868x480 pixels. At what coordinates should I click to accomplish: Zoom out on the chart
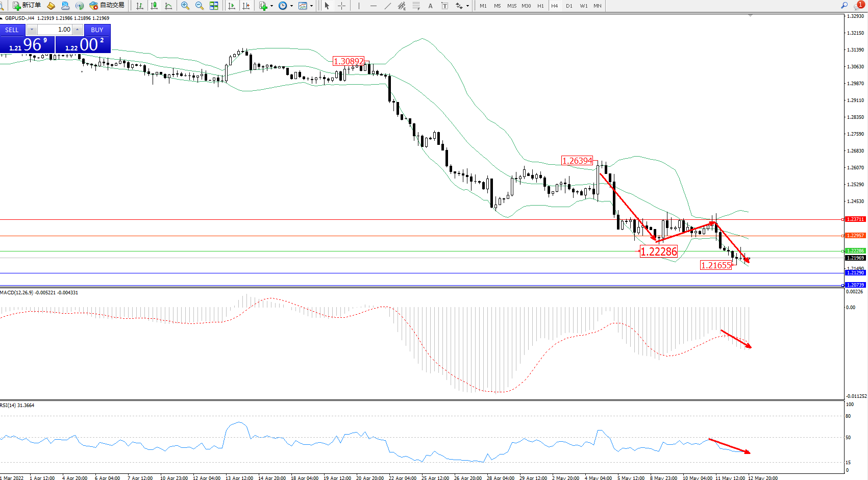[199, 6]
